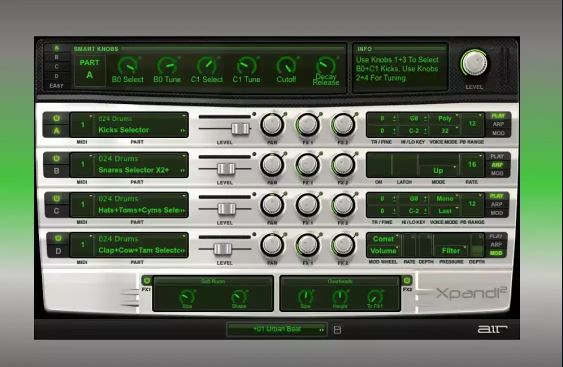Viewport: 563px width, 367px height.
Task: Toggle the power button for part A
Action: (56, 118)
